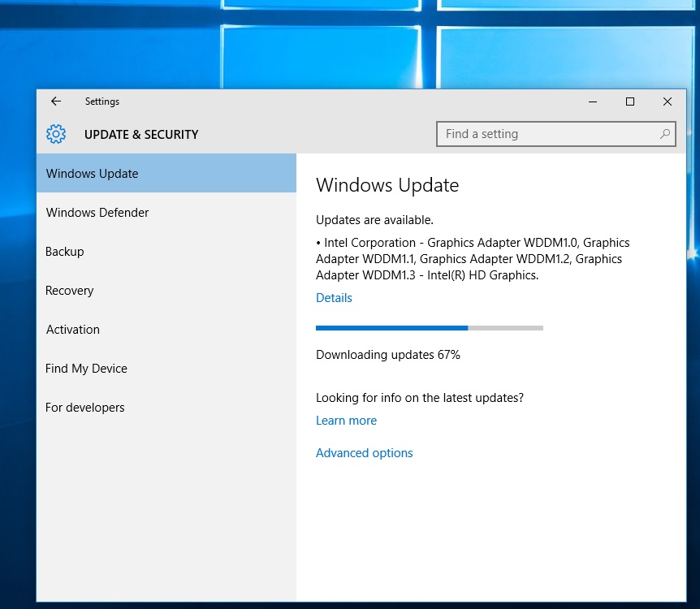Open Windows Defender settings
Image resolution: width=700 pixels, height=609 pixels.
166,213
